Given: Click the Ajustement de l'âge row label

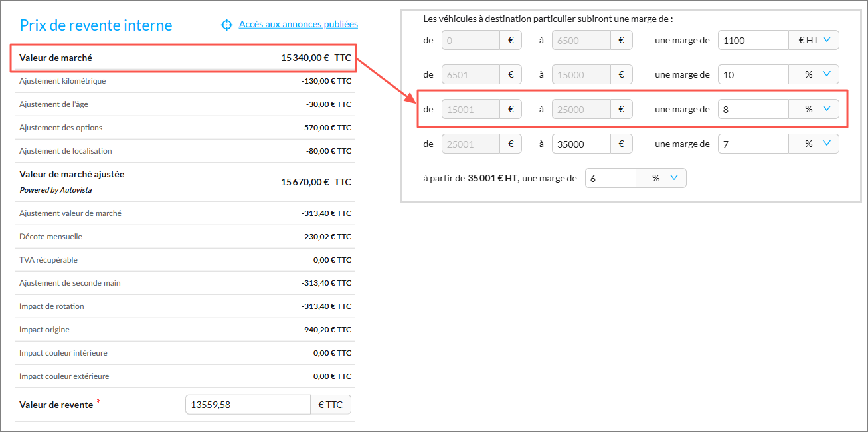Looking at the screenshot, I should coord(52,104).
